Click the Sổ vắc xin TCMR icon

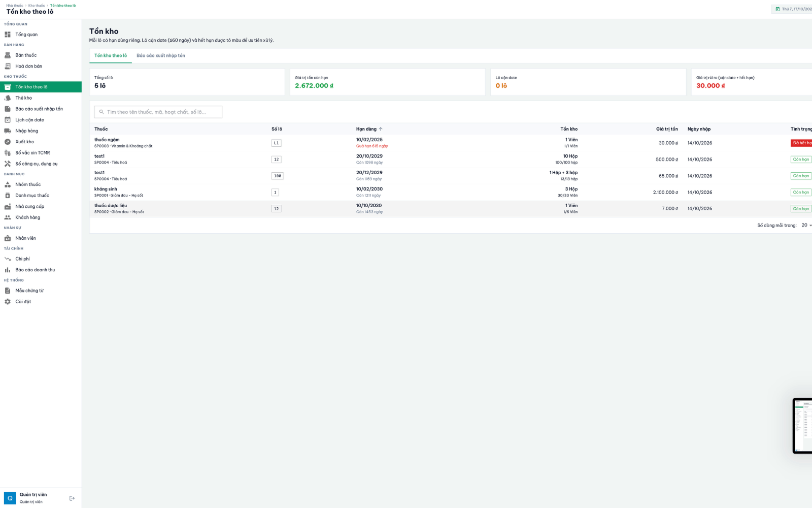[x=8, y=153]
